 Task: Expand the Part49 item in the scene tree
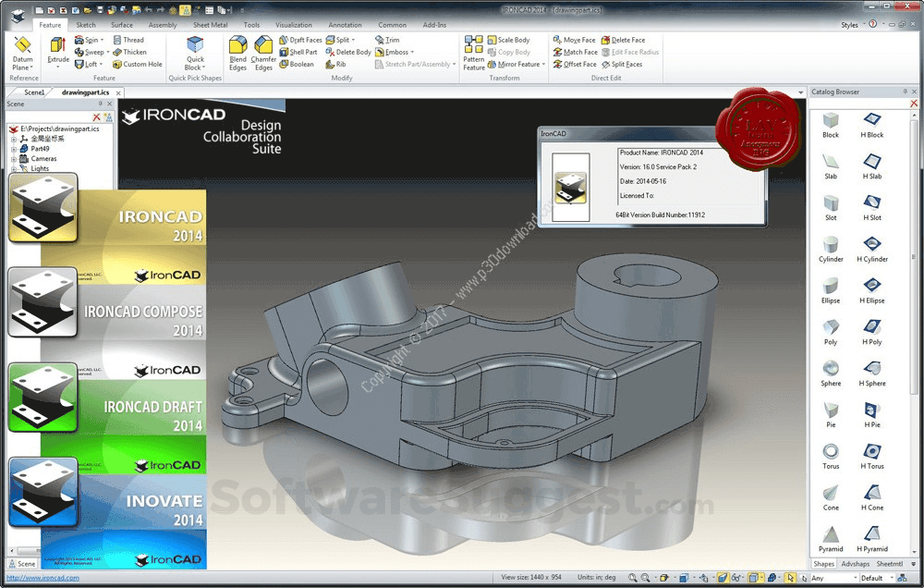tap(15, 149)
